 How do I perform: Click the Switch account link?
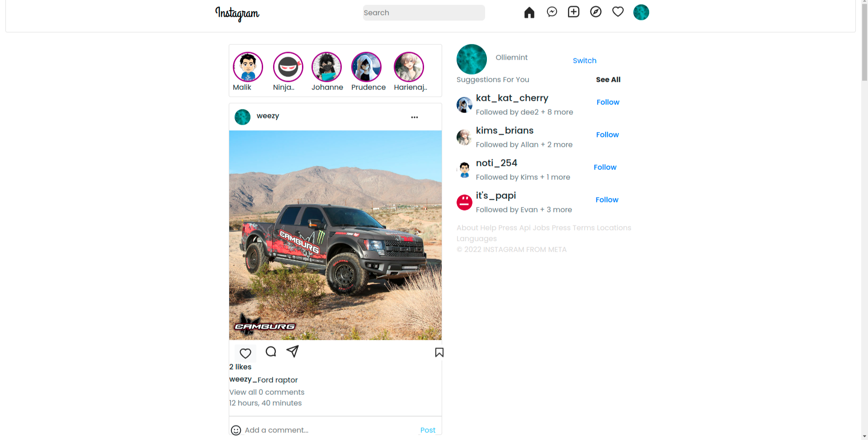tap(585, 61)
